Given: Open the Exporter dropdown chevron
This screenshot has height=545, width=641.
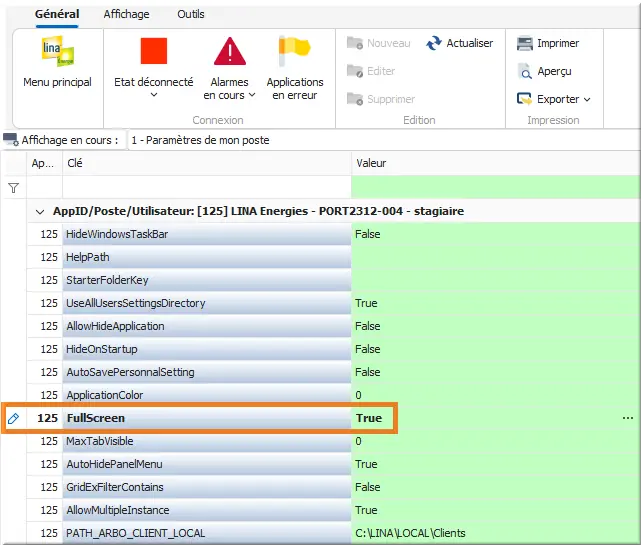Looking at the screenshot, I should (x=587, y=99).
